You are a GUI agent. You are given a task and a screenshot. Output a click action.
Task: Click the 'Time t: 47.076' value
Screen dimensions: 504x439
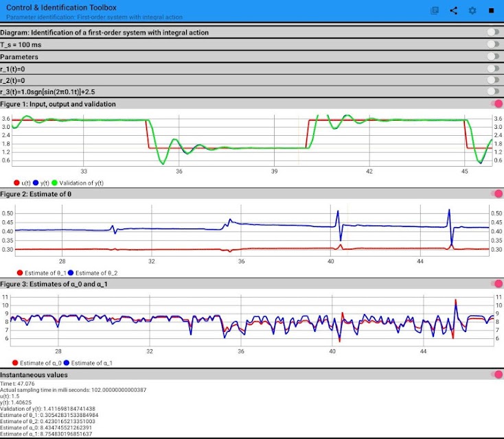tap(17, 383)
